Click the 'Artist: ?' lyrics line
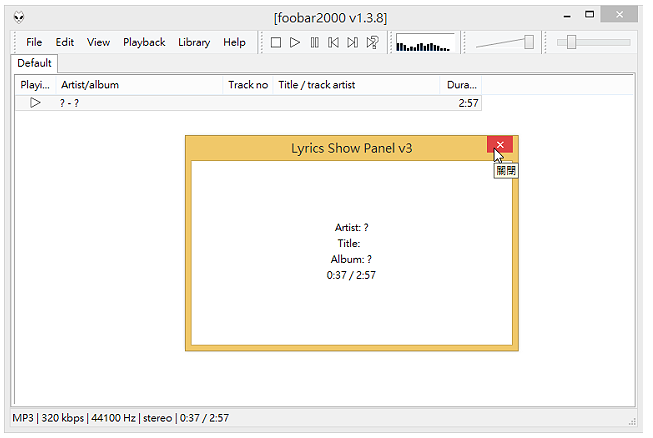The width and height of the screenshot is (653, 438). pyautogui.click(x=351, y=227)
